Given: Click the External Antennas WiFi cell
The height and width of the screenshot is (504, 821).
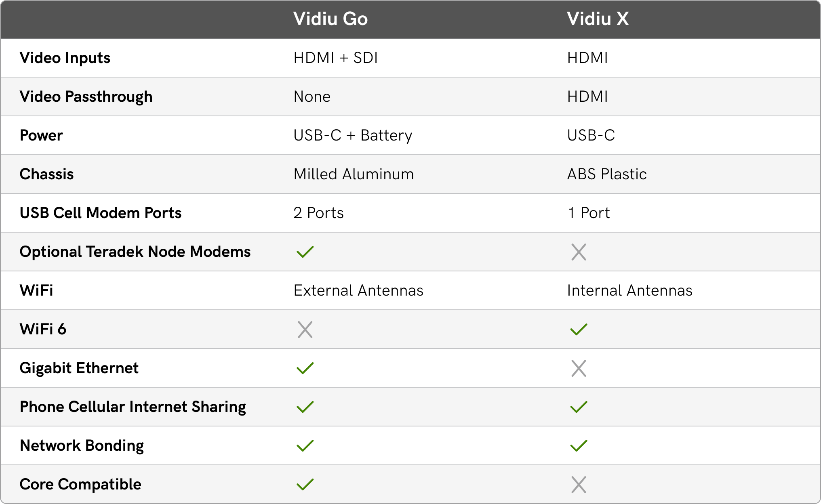Looking at the screenshot, I should coord(358,291).
